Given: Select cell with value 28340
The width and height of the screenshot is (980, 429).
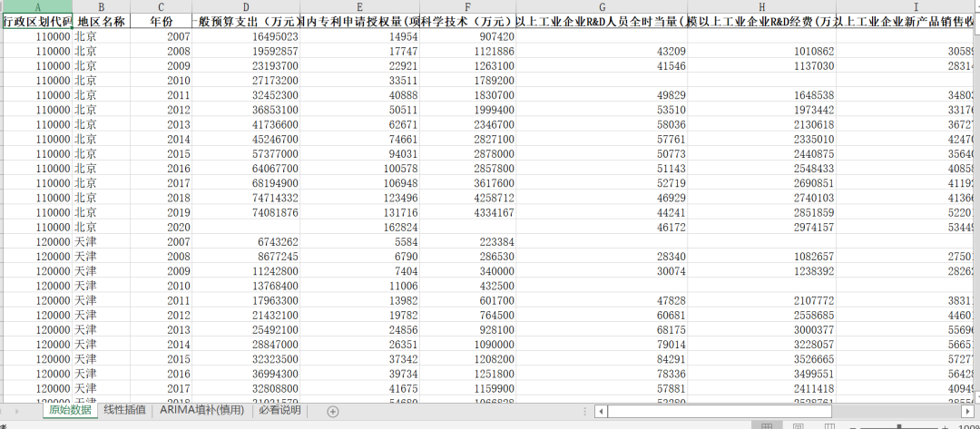Looking at the screenshot, I should (602, 256).
